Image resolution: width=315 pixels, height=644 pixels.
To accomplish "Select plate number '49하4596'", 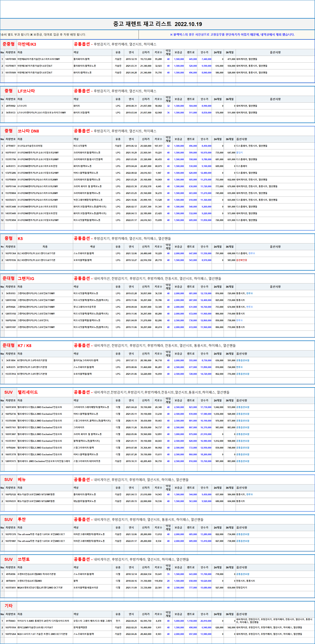I will click(x=10, y=574).
